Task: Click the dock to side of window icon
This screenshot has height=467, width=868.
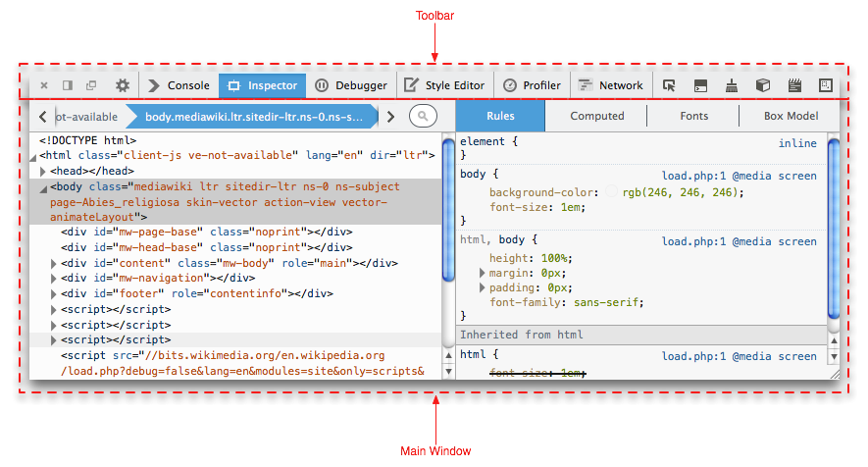Action: click(x=68, y=85)
